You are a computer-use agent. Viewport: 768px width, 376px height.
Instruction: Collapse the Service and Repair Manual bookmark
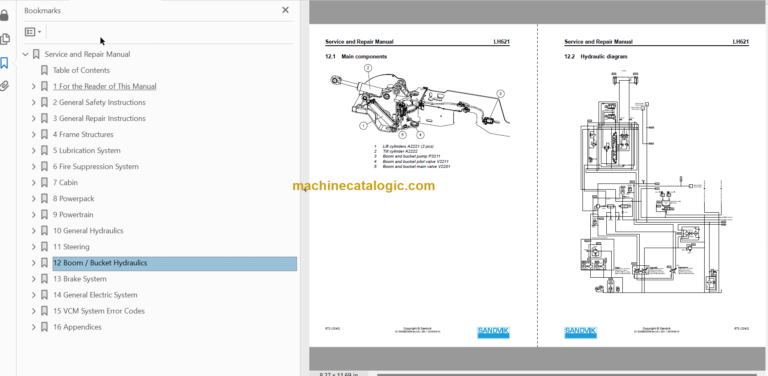point(25,54)
